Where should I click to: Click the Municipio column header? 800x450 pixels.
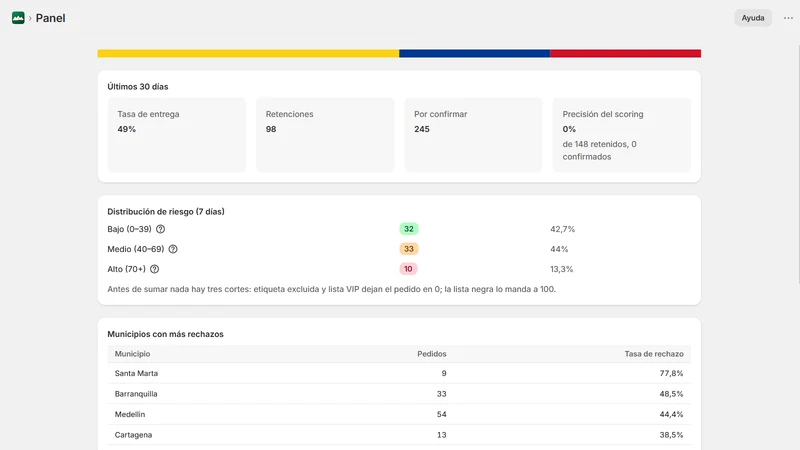pos(132,354)
